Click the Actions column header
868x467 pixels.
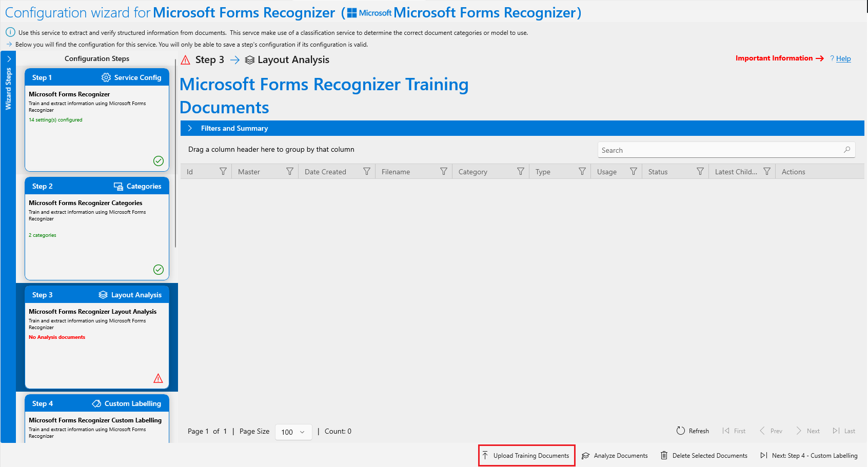(793, 172)
